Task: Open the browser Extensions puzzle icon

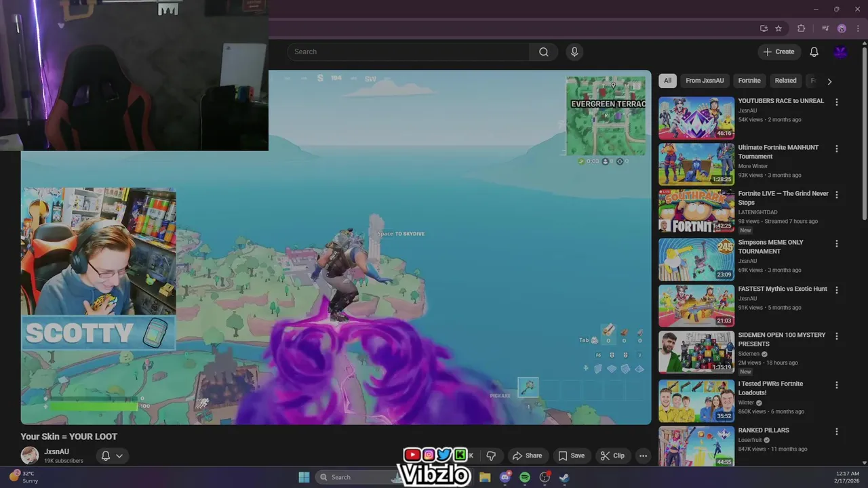Action: pos(801,28)
